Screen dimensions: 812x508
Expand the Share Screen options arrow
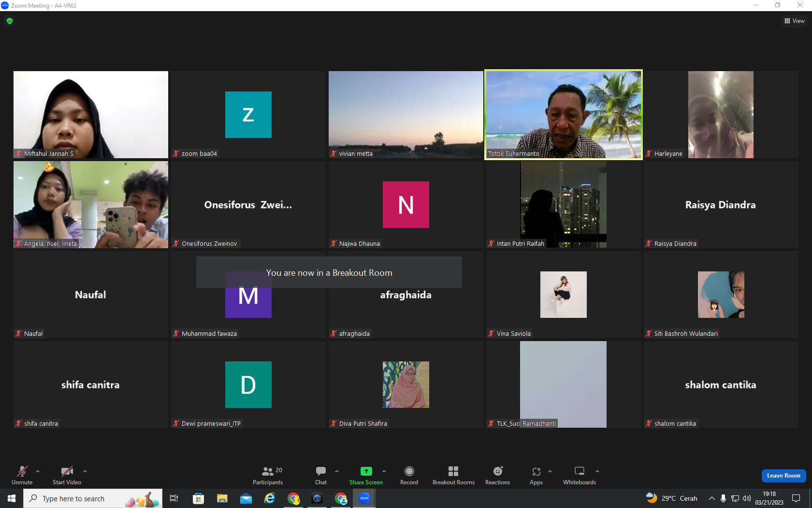(384, 471)
